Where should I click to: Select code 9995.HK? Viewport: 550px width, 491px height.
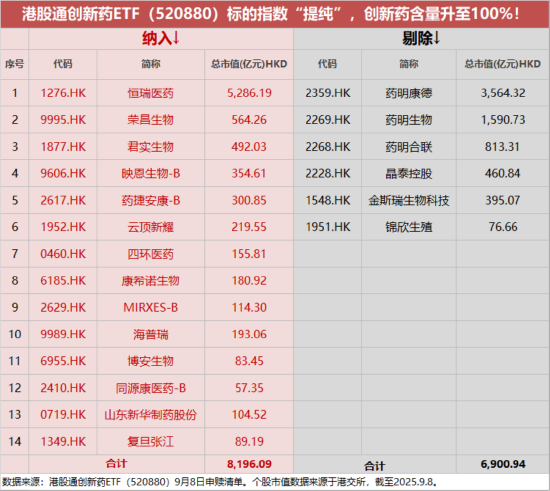click(x=63, y=120)
